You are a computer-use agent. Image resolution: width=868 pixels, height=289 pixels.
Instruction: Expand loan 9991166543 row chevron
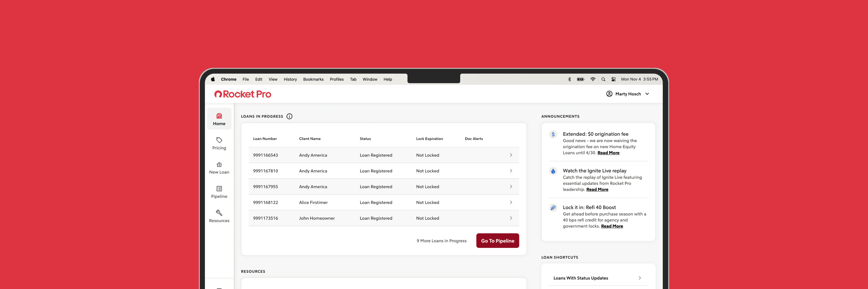[x=511, y=155]
